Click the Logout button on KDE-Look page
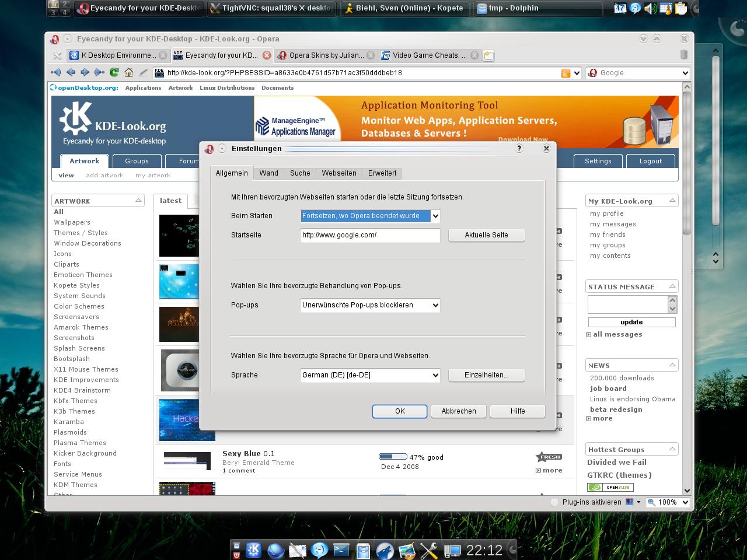 click(650, 161)
